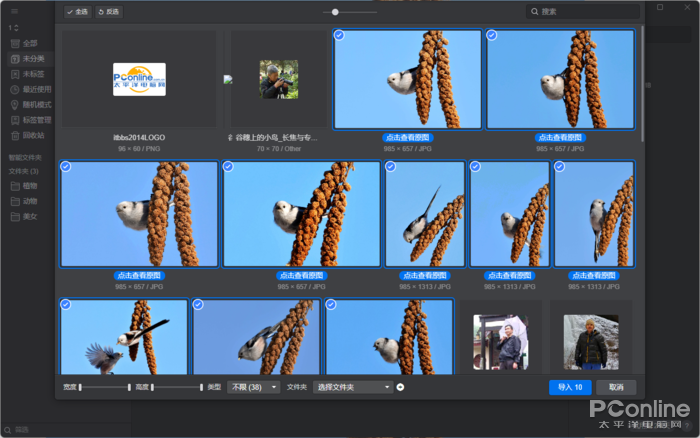The height and width of the screenshot is (438, 700).
Task: Uncheck the first selected bird image in top row
Action: 340,35
